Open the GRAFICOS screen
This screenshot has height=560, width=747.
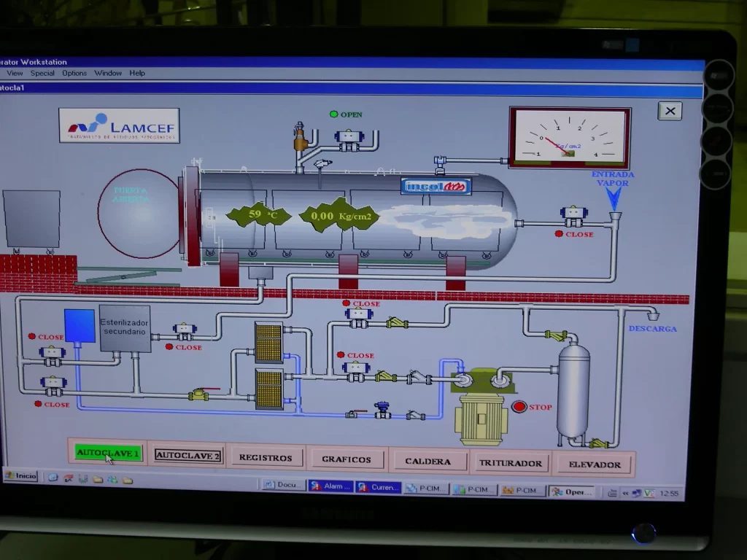point(347,459)
